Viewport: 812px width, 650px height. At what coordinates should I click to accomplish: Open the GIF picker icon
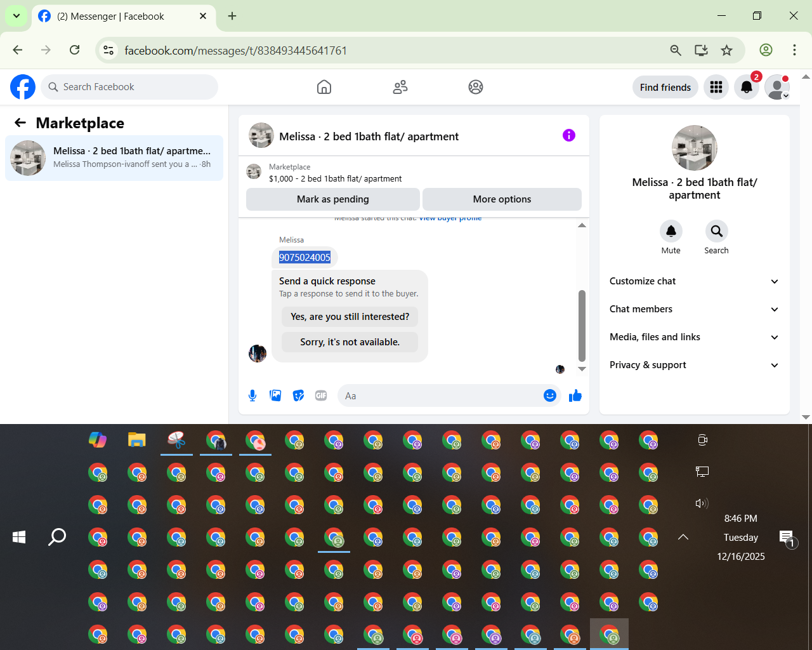321,395
